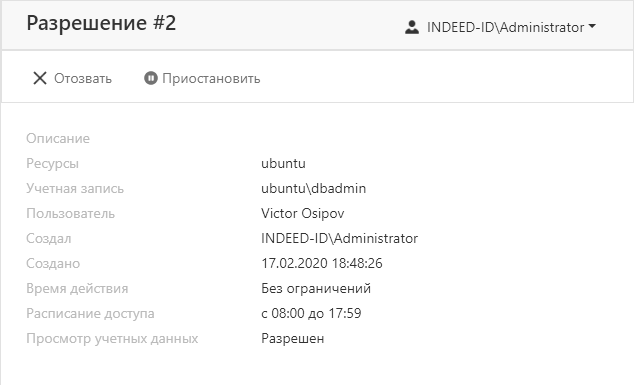Expand the Administrator account dropdown arrow
The image size is (634, 385).
click(x=592, y=26)
